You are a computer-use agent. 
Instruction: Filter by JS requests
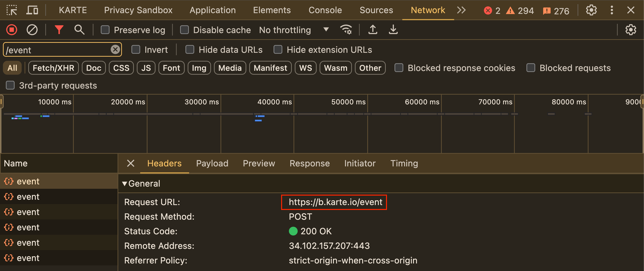pyautogui.click(x=146, y=68)
